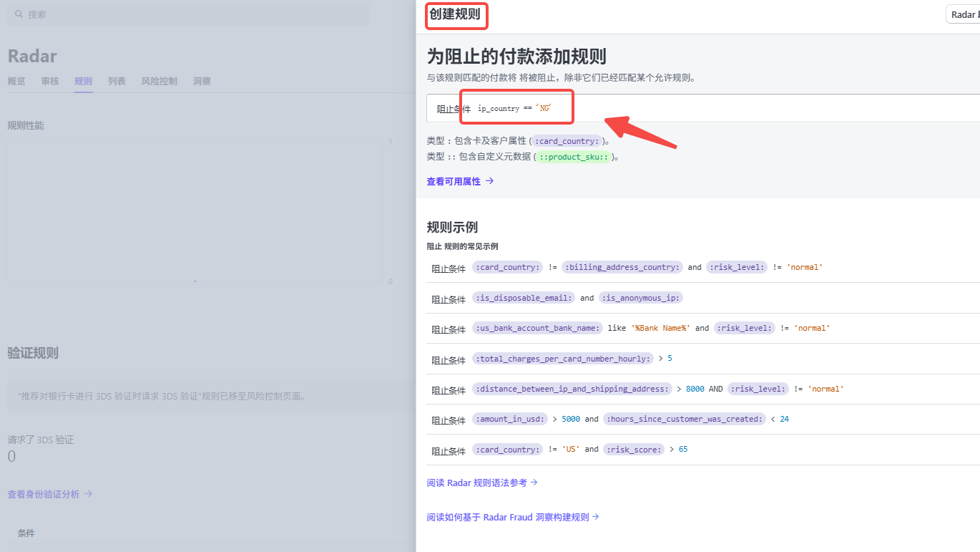Click the arrow icon beside 查看身份验证分析
Viewport: 980px width, 552px height.
click(x=88, y=493)
